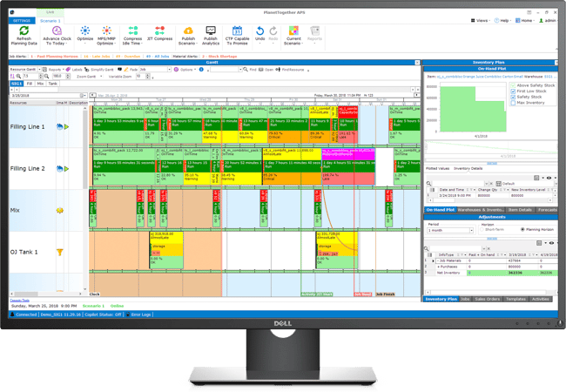The width and height of the screenshot is (566, 392).
Task: Open Views dropdown in title bar
Action: [x=481, y=21]
